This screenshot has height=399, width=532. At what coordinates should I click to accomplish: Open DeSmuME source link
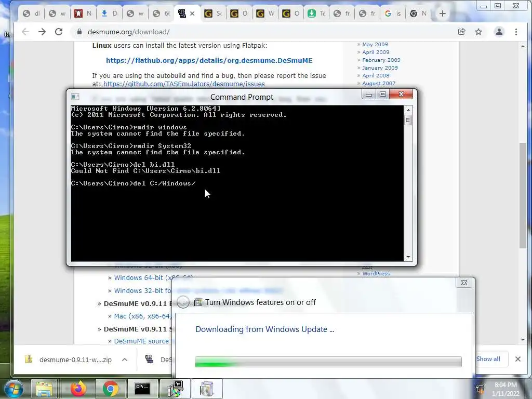point(141,341)
